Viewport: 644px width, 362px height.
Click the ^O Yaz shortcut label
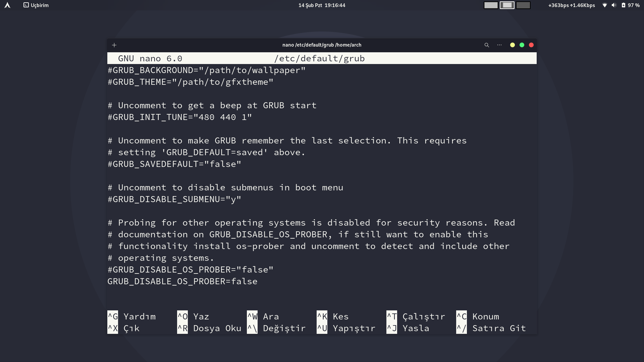click(x=193, y=316)
